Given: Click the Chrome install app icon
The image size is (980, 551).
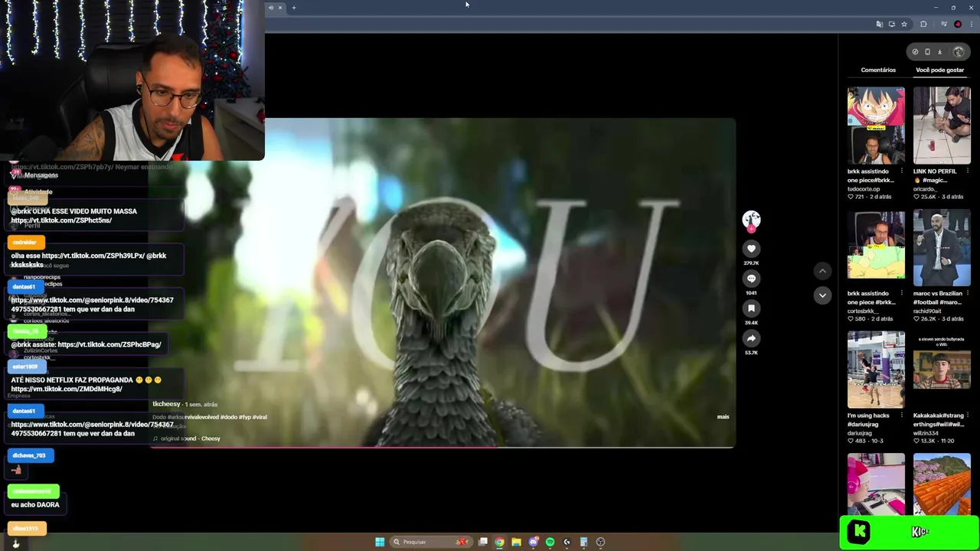Looking at the screenshot, I should coord(891,24).
